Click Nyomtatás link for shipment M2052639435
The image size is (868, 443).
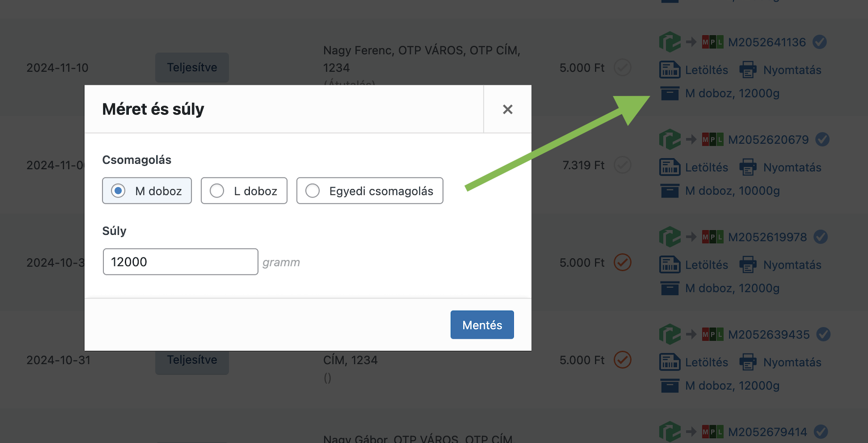[792, 363]
